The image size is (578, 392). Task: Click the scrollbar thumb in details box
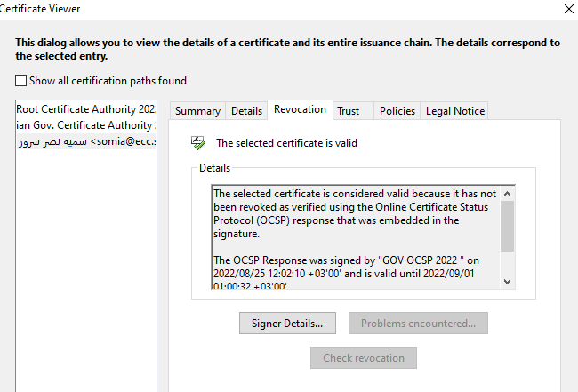(507, 226)
